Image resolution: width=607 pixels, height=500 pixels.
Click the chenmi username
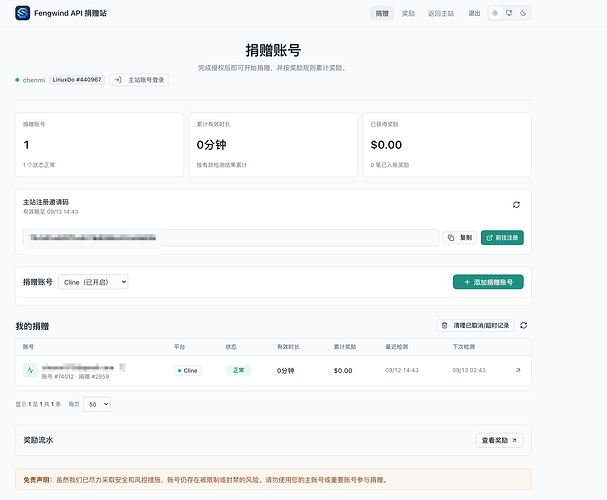34,80
